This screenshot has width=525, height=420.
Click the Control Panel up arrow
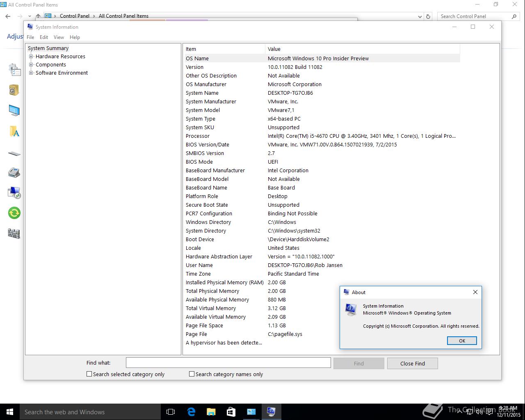(38, 16)
